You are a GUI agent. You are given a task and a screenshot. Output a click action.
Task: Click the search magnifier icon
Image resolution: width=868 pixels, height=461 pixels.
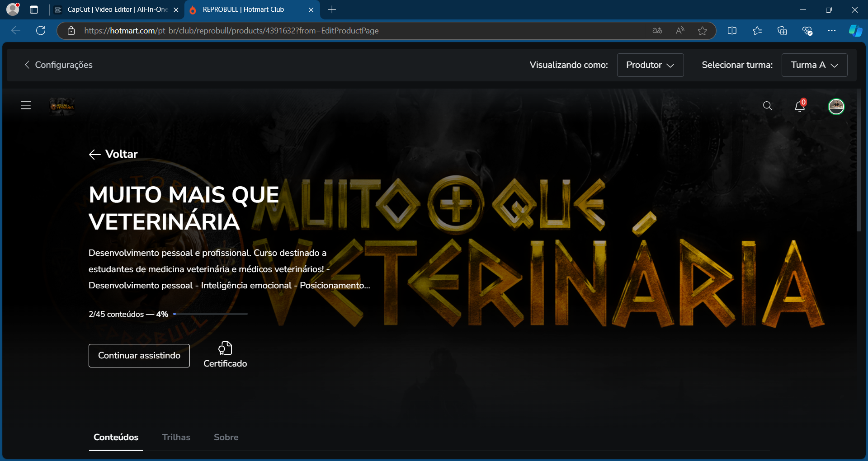point(767,106)
